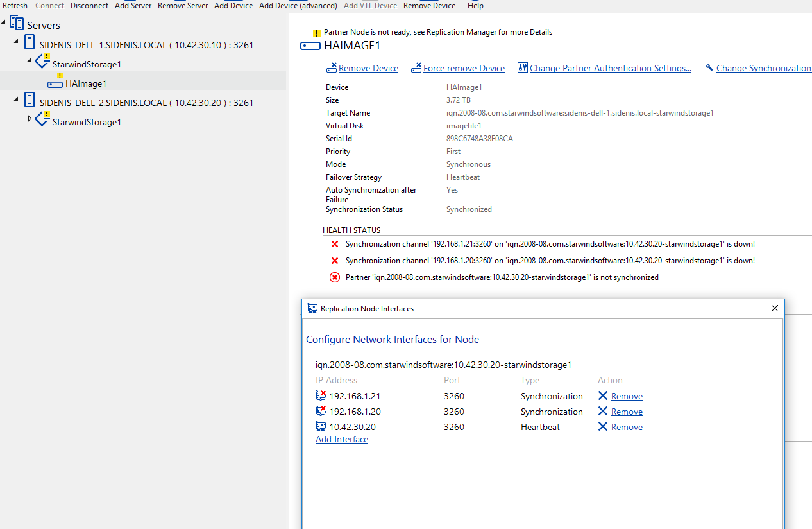Click SIDENIS_DELL_1 server icon

pos(30,43)
